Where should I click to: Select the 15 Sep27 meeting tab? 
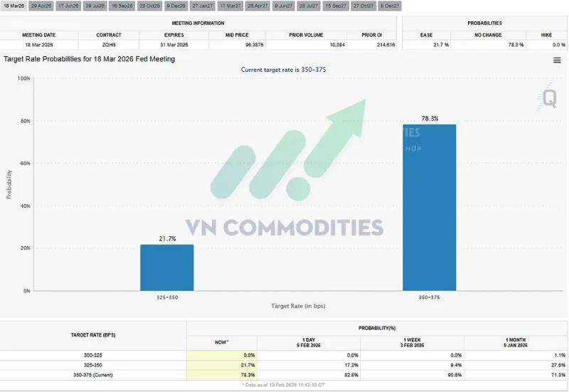[336, 6]
